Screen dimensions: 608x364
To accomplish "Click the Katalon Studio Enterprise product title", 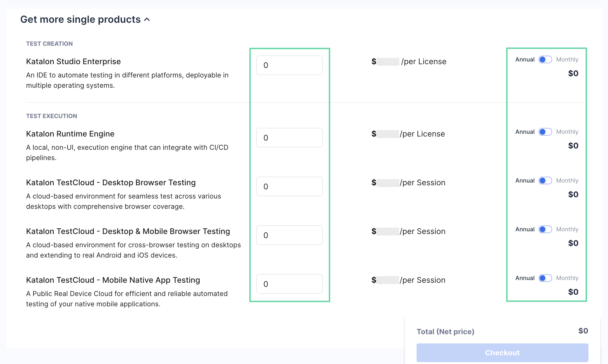I will 73,61.
